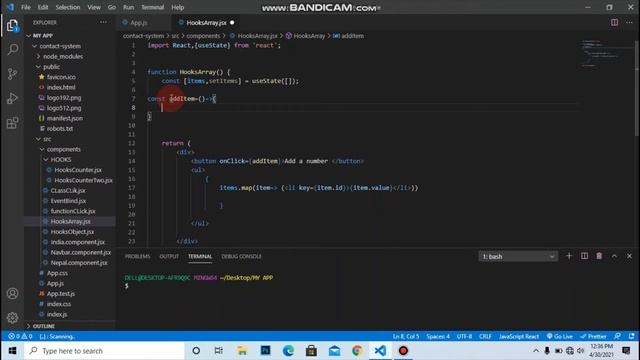Open notifications bell in status bar

point(631,336)
